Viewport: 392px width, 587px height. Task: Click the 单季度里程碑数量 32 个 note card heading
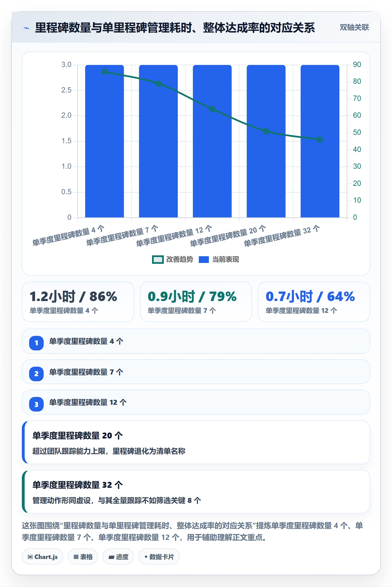pyautogui.click(x=78, y=485)
